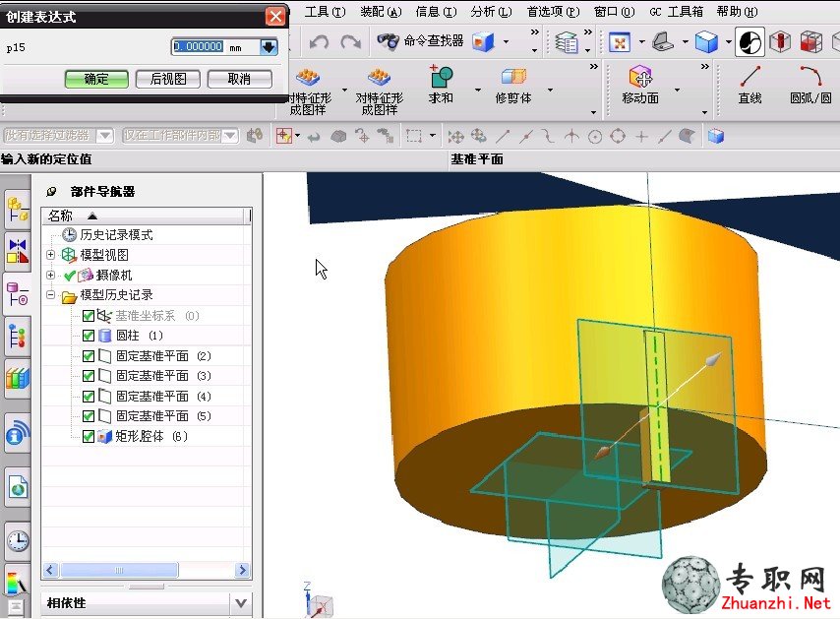This screenshot has height=619, width=840.
Task: Click the blue cube icon ending selection bar
Action: tap(716, 136)
